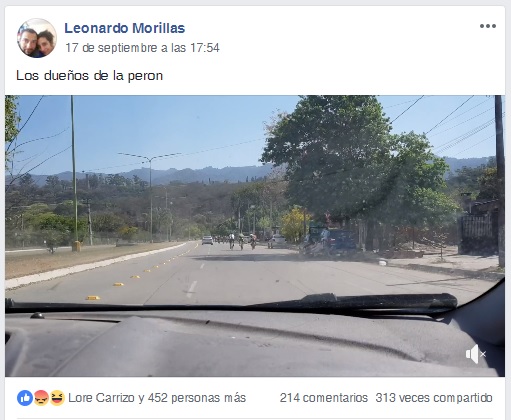The width and height of the screenshot is (511, 420).
Task: View 313 veces compartido shares
Action: click(x=434, y=398)
